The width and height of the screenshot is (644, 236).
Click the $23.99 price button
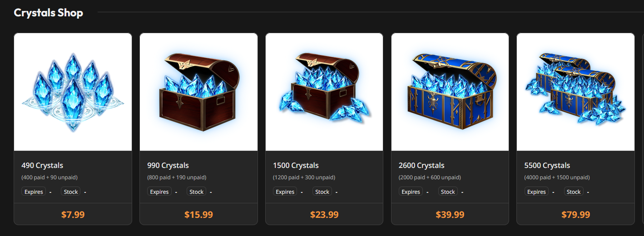coord(324,214)
